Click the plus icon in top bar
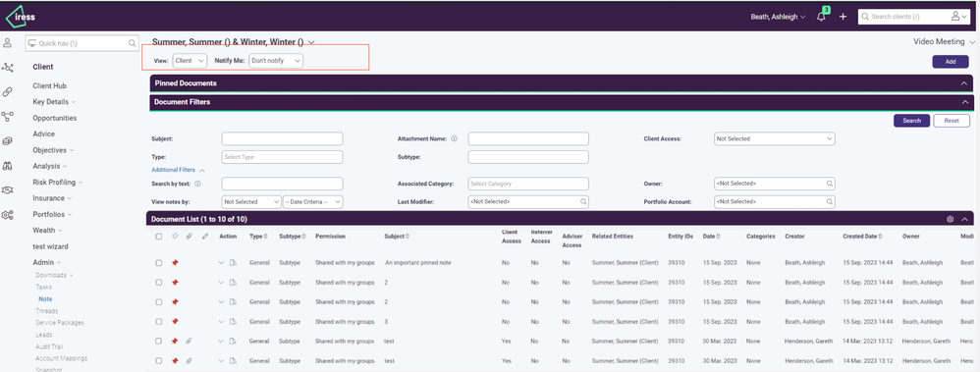This screenshot has width=980, height=372. pos(843,17)
